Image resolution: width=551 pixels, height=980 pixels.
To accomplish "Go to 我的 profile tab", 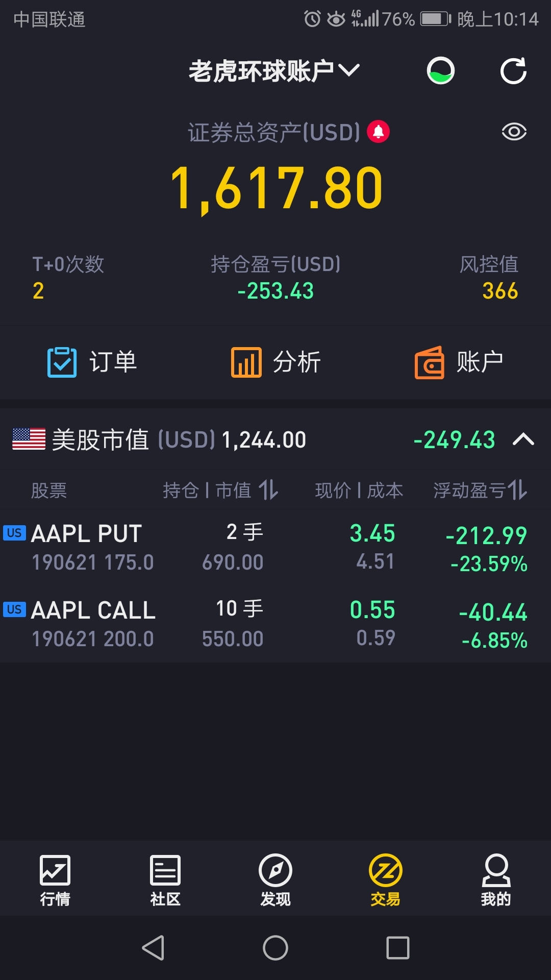I will click(x=496, y=880).
